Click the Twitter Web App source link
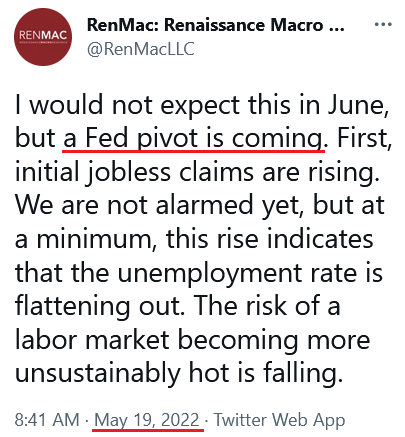Image resolution: width=405 pixels, height=437 pixels. coord(279,420)
